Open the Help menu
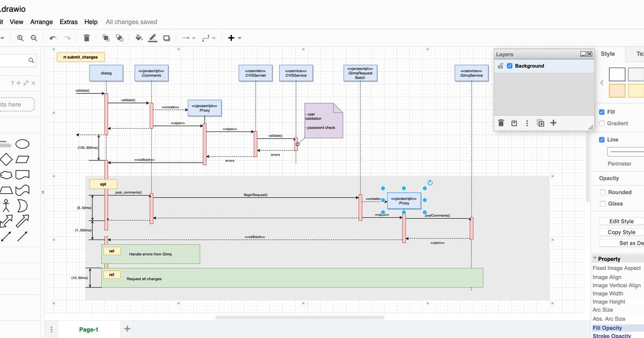The height and width of the screenshot is (338, 644). click(91, 22)
